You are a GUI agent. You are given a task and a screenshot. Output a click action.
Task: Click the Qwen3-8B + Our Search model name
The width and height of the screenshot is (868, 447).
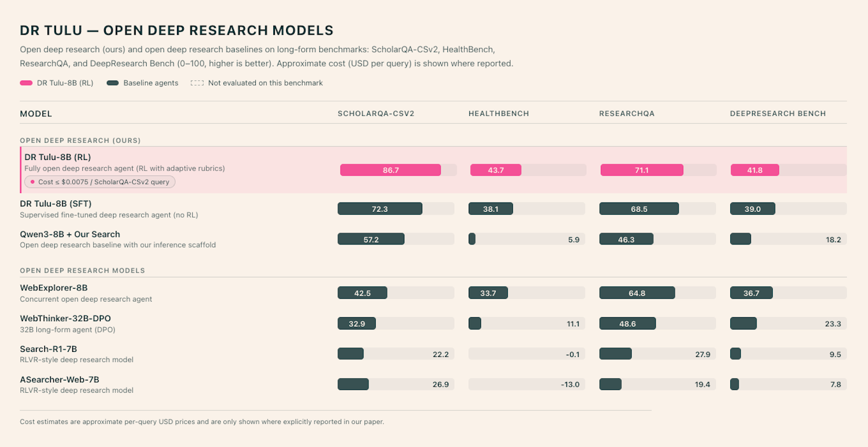point(70,234)
